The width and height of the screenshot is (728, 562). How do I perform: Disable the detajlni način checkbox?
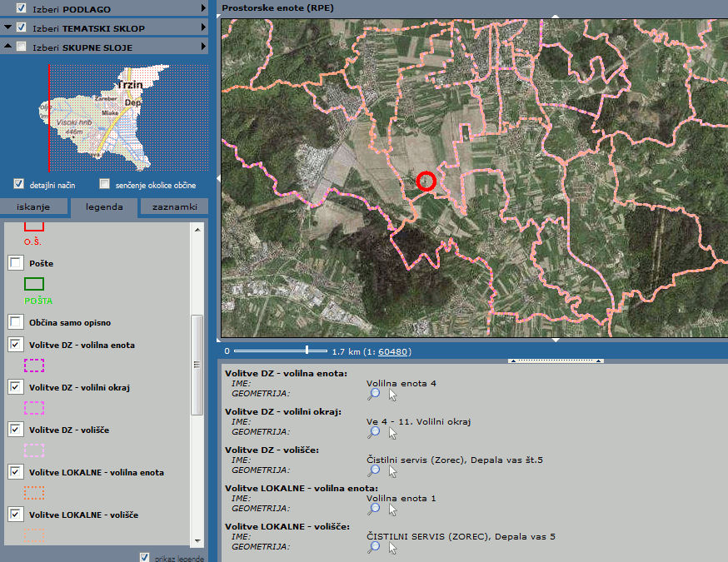tap(19, 184)
